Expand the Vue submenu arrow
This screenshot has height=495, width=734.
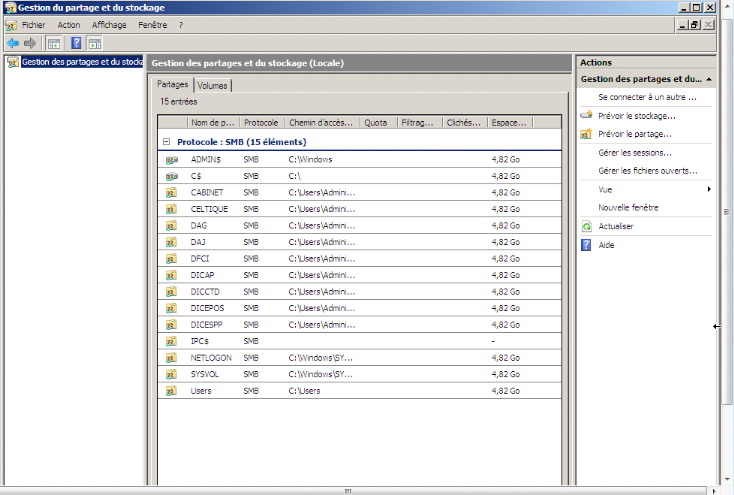click(x=709, y=189)
